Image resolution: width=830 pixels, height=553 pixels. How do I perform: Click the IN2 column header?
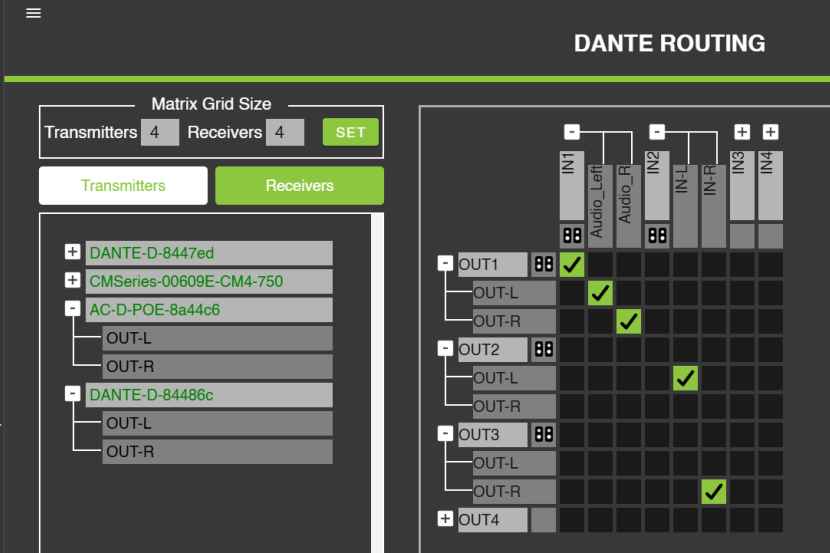tap(657, 185)
